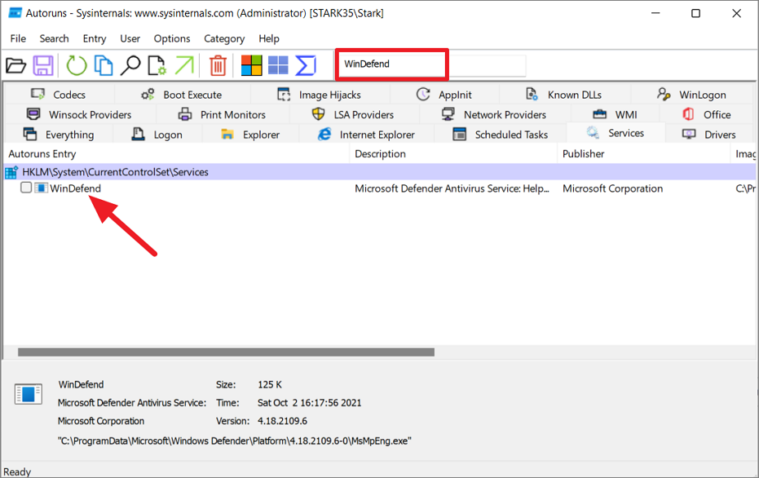Click the Autoruns title bar app icon
Screen dimensions: 759x478
point(15,13)
